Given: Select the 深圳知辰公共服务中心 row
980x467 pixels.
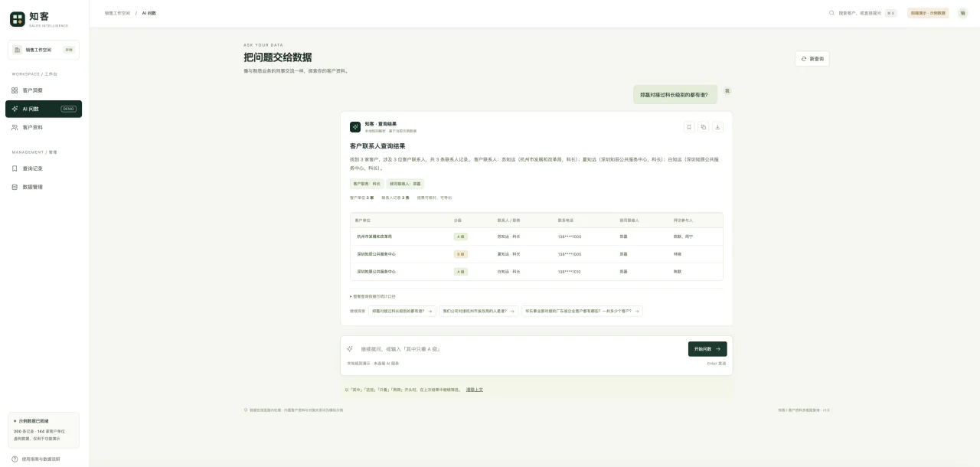Looking at the screenshot, I should pos(537,254).
